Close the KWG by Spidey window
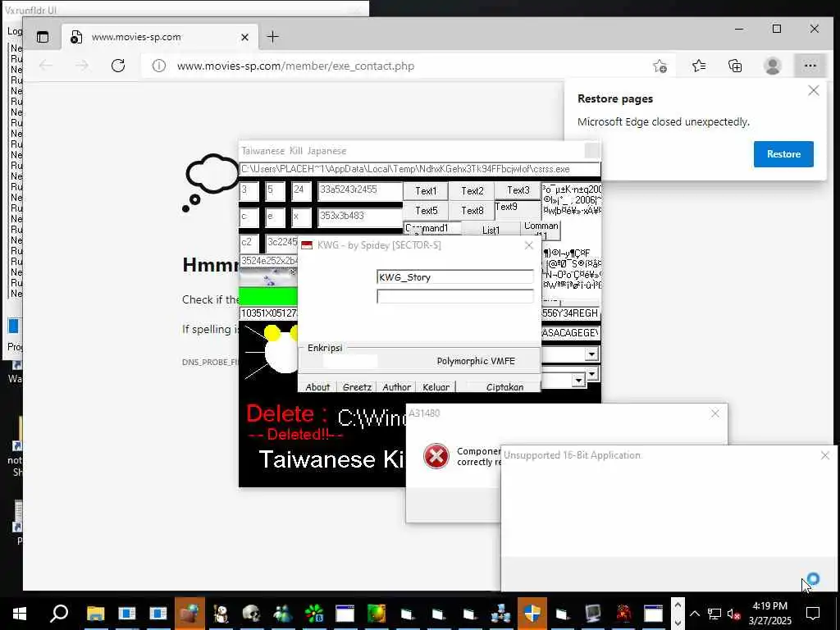Screen dimensions: 840x630 [x=529, y=245]
